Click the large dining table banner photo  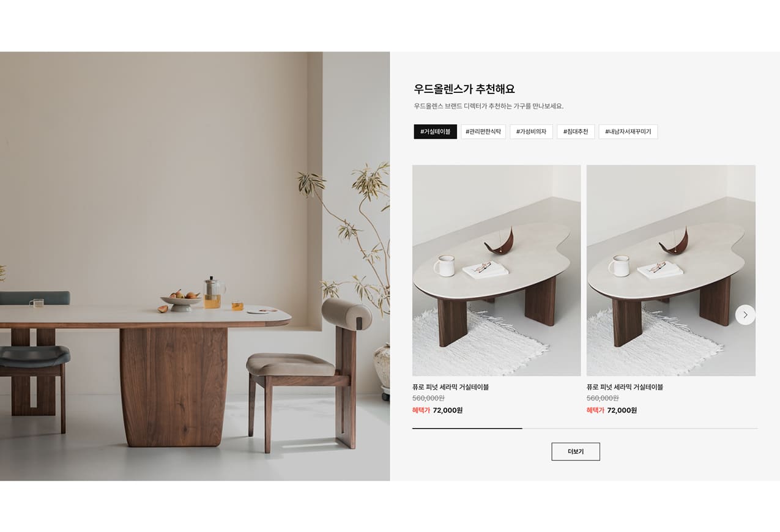pos(195,266)
